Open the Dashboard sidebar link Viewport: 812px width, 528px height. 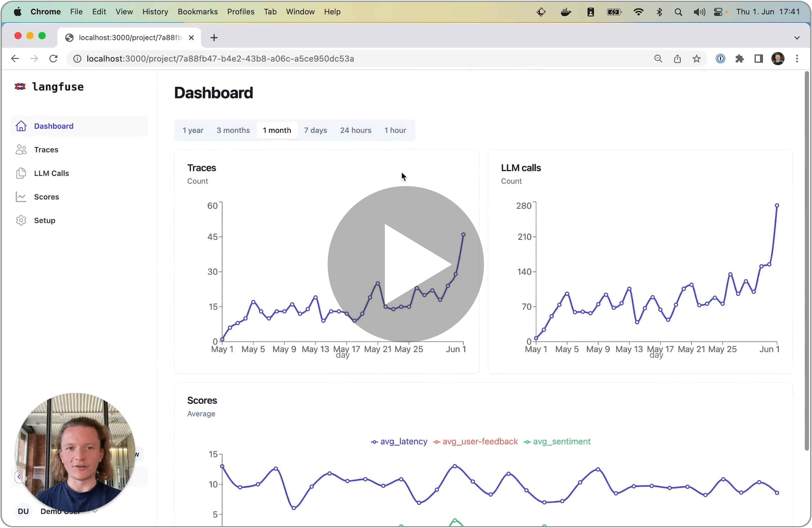[x=79, y=126]
